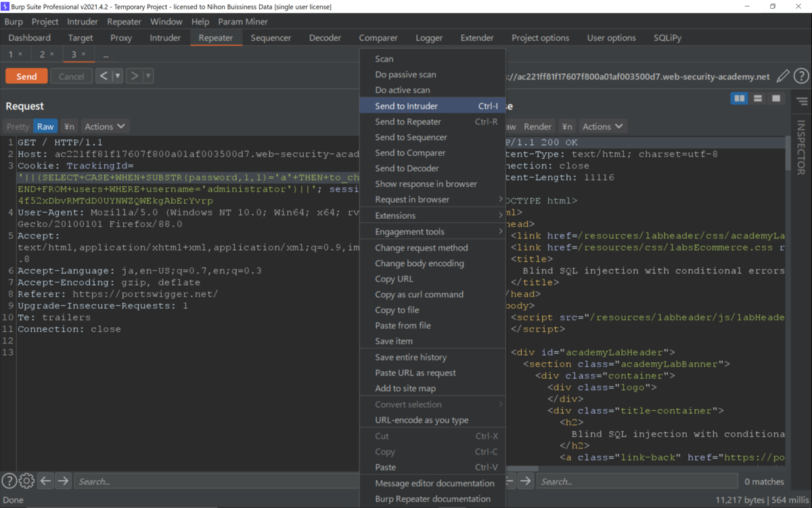Open the Intruder tool tab

[x=165, y=38]
